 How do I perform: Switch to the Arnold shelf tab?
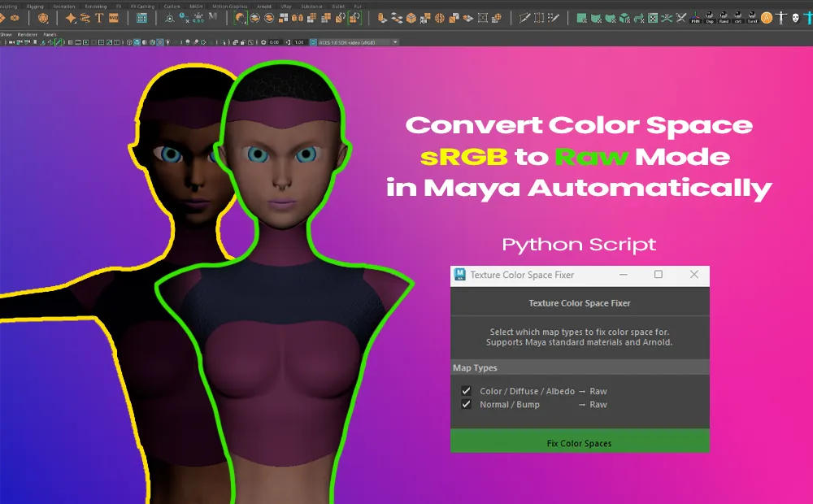[x=264, y=6]
